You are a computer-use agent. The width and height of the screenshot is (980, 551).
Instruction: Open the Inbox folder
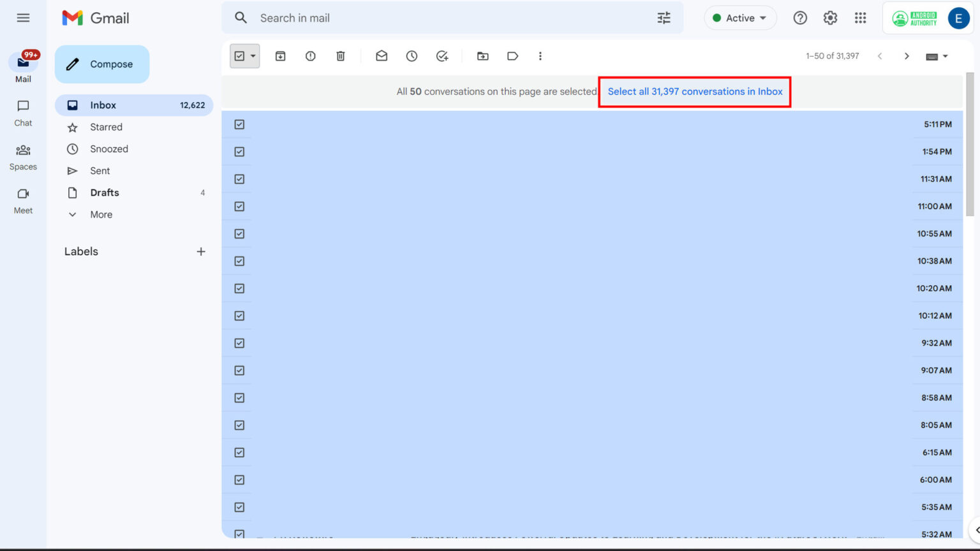point(134,105)
